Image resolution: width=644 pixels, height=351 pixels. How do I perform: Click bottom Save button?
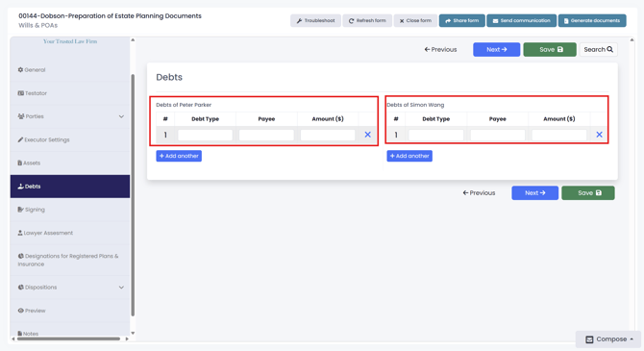[588, 192]
